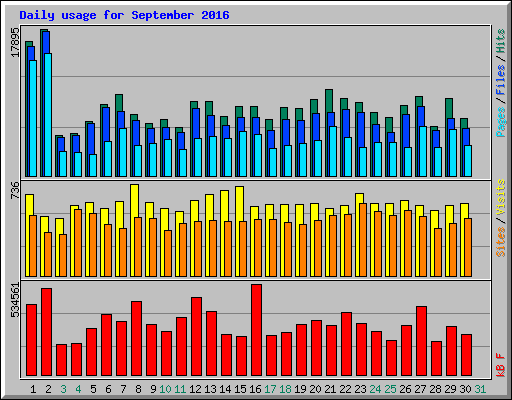
Task: Click the blue 'Files' legend label
Action: (x=501, y=80)
